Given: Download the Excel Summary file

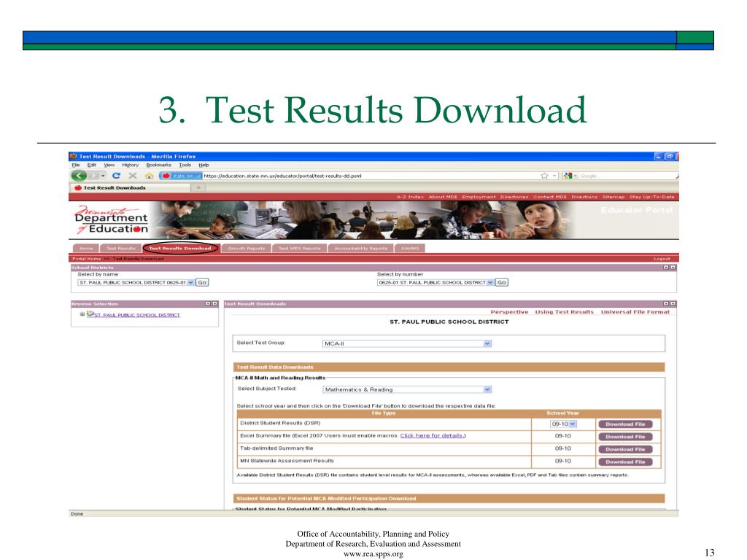Looking at the screenshot, I should 625,437.
